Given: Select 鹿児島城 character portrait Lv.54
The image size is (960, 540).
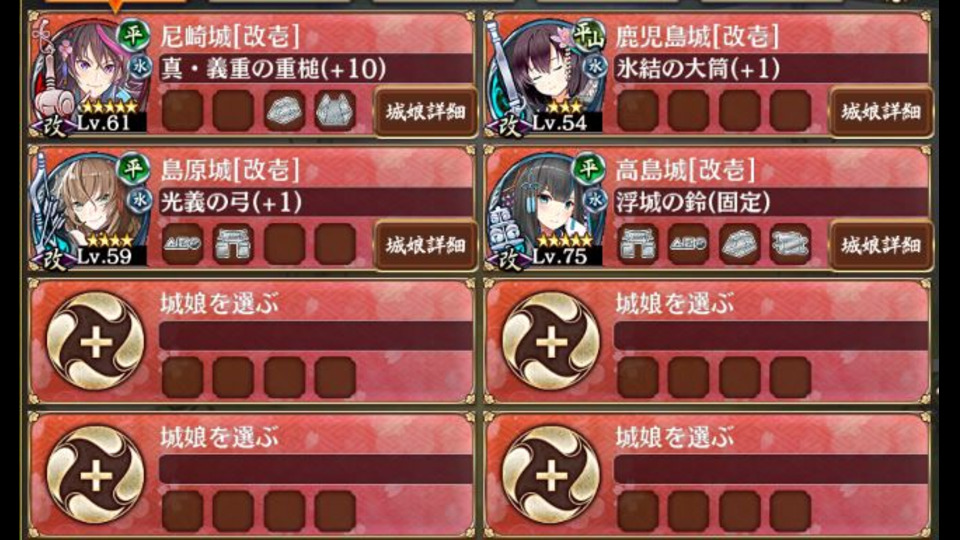Looking at the screenshot, I should coord(546,77).
